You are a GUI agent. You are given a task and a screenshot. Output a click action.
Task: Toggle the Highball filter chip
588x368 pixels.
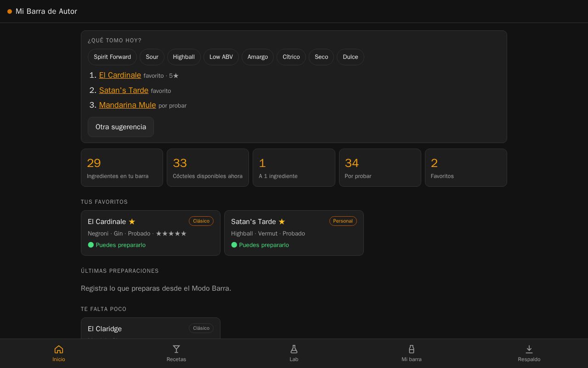[184, 57]
